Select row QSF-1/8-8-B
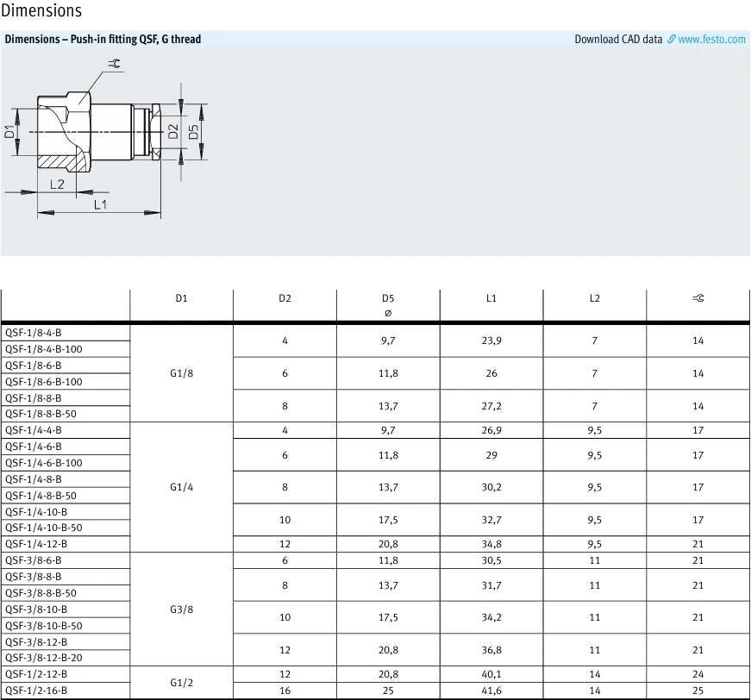Viewport: 751px width, 700px height. [66, 398]
